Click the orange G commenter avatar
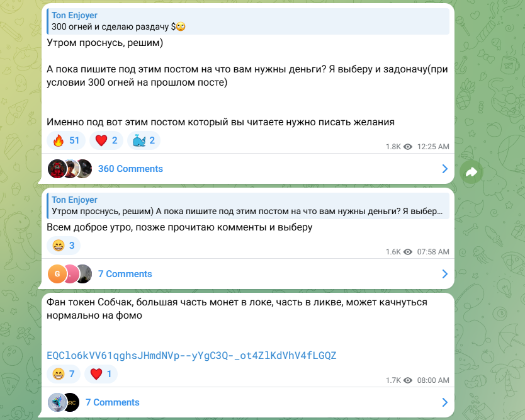 pos(57,274)
